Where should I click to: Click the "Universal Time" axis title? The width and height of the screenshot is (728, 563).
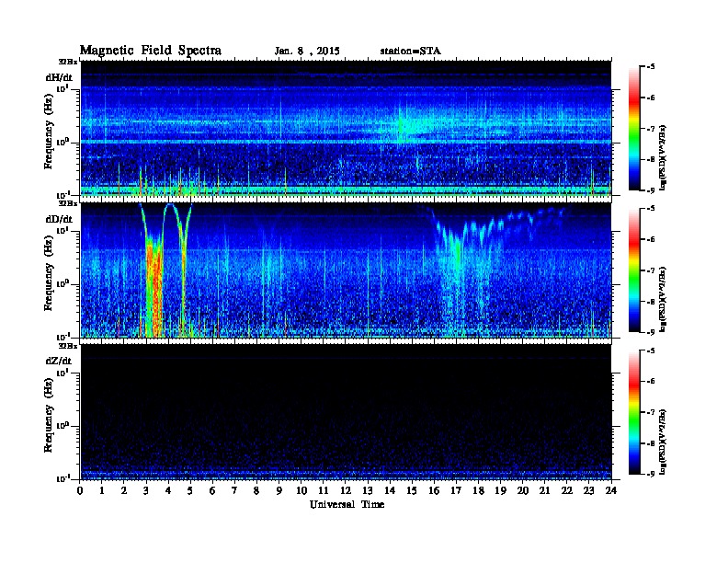347,504
